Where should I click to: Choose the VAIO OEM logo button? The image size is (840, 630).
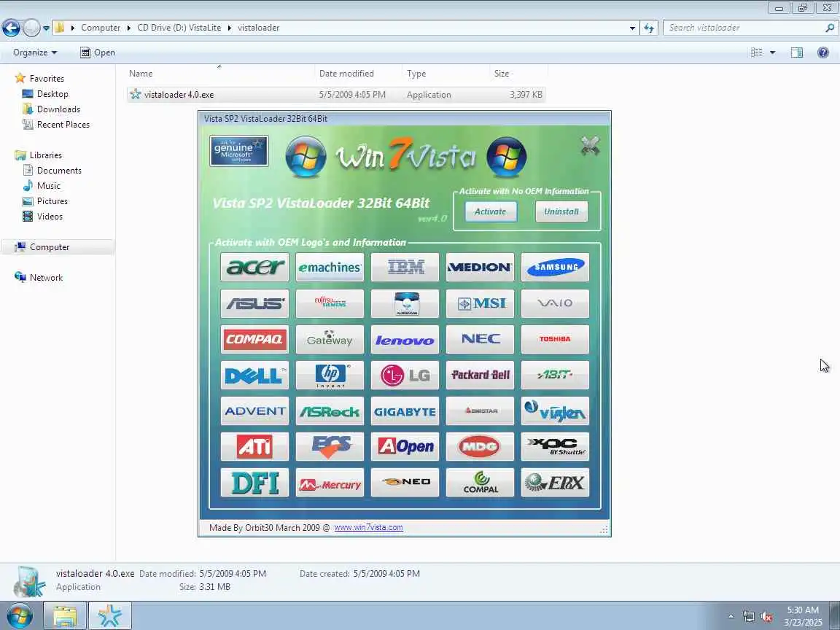click(x=555, y=303)
